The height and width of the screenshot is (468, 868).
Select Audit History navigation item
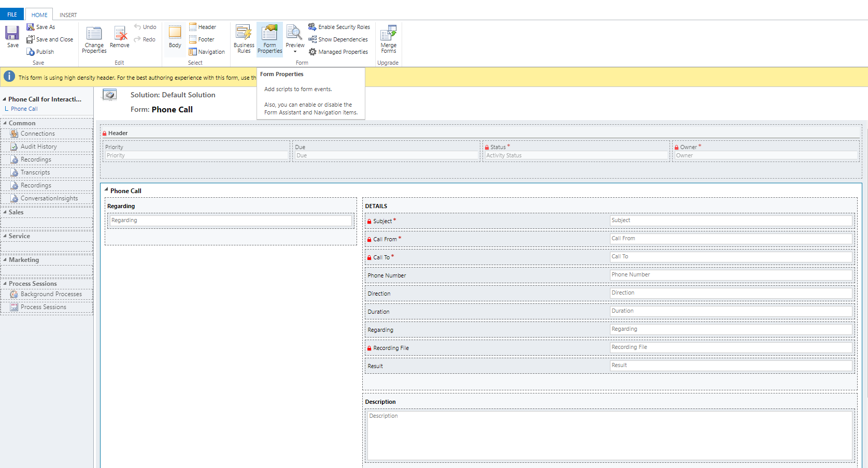pyautogui.click(x=47, y=147)
